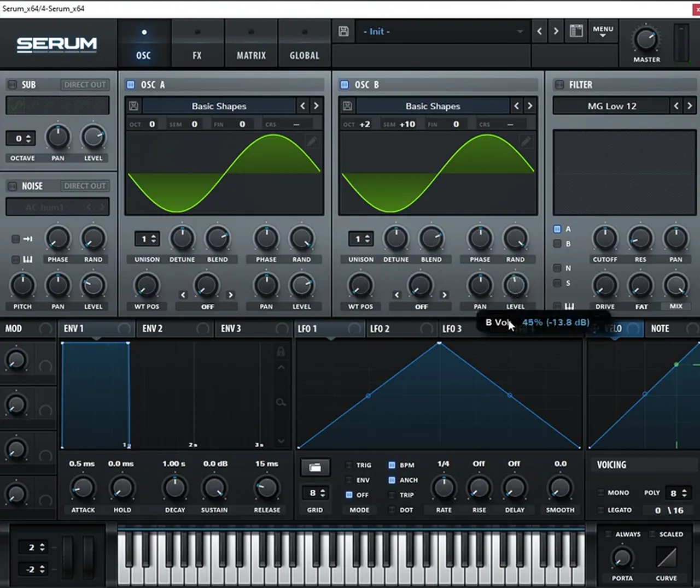Click the envelope lock icon

281,351
